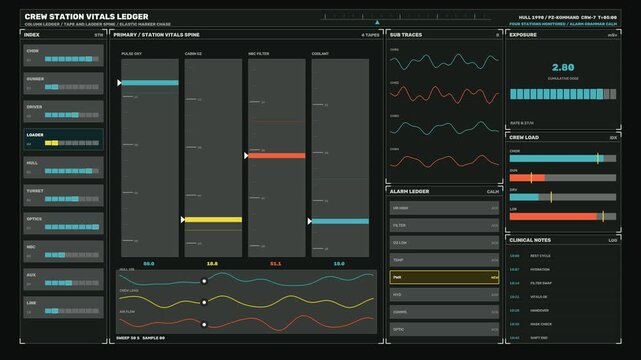The height and width of the screenshot is (360, 641).
Task: Click the yellow Cabin O2 level bar
Action: [x=213, y=219]
